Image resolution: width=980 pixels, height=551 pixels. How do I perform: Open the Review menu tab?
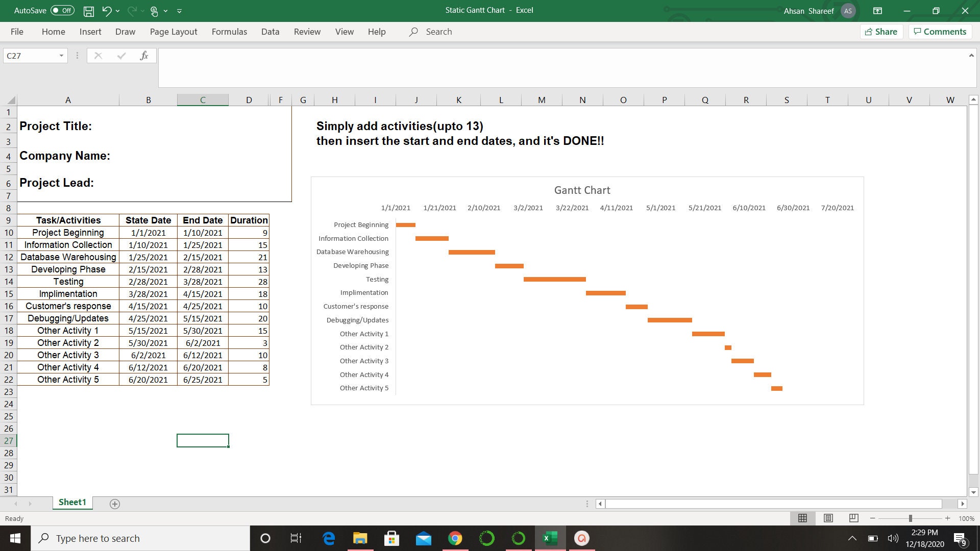[307, 32]
